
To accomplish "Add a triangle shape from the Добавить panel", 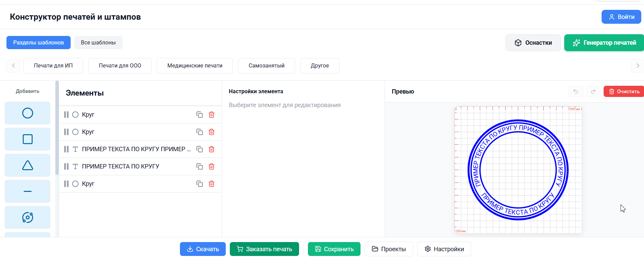I will [x=27, y=165].
